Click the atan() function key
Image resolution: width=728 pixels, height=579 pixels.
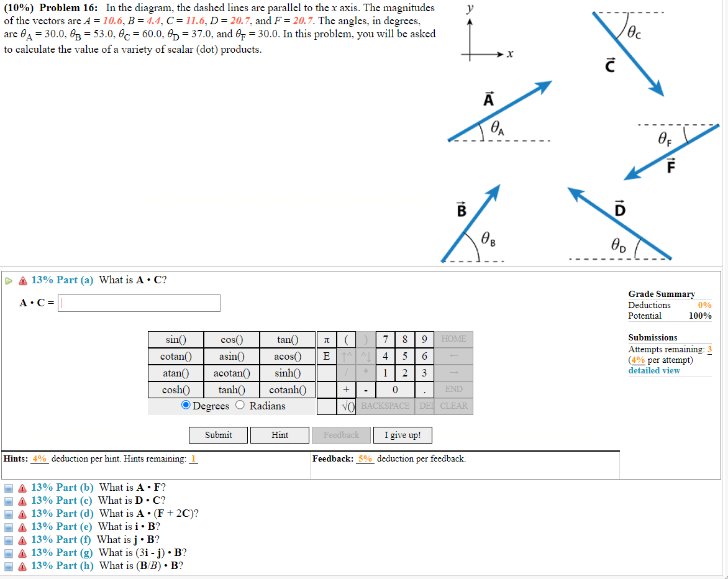[x=175, y=373]
